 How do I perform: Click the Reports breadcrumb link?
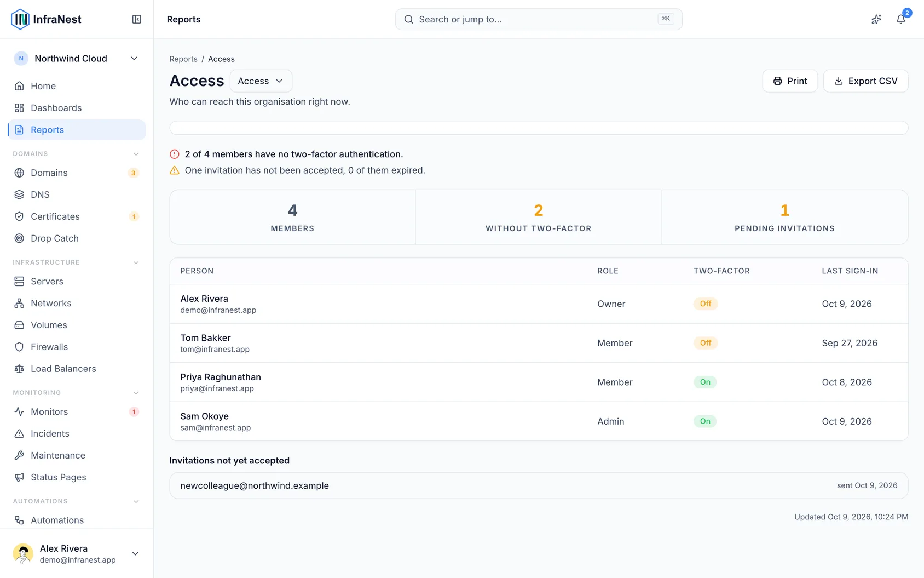[183, 59]
